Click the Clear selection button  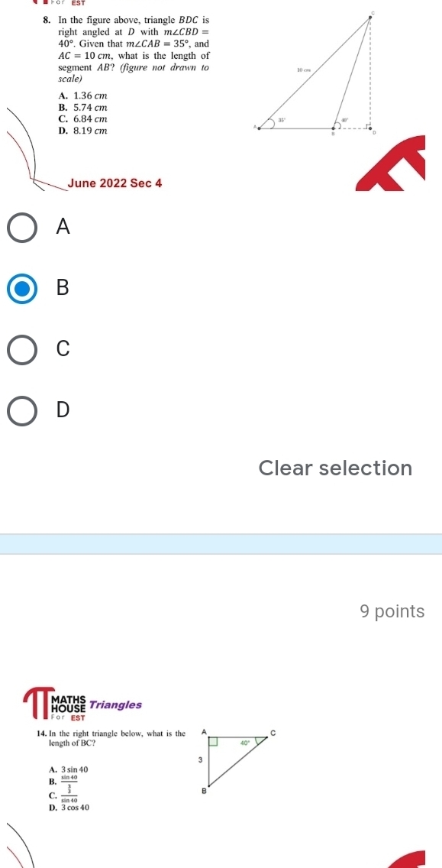[335, 468]
